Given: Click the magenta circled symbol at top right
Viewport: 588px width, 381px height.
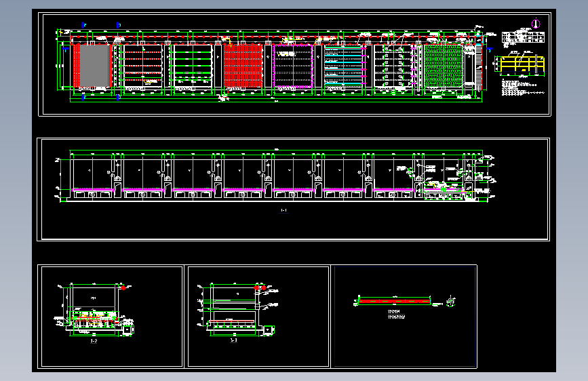Looking at the screenshot, I should (536, 24).
